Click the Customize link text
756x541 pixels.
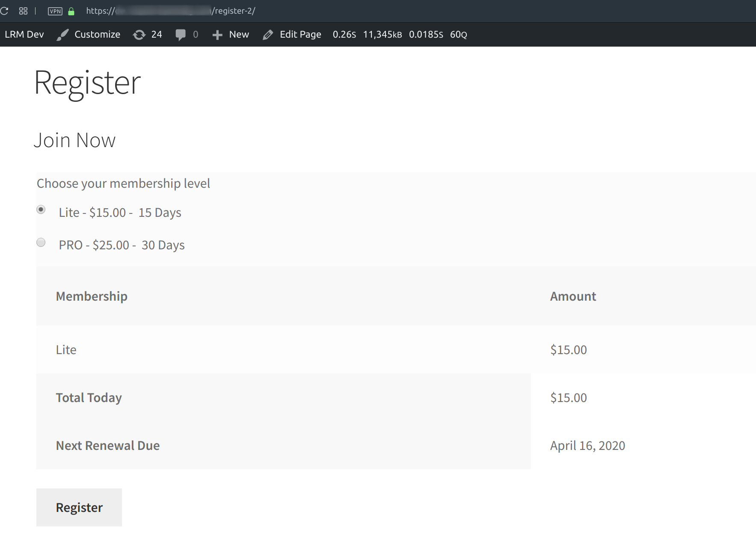(x=97, y=34)
